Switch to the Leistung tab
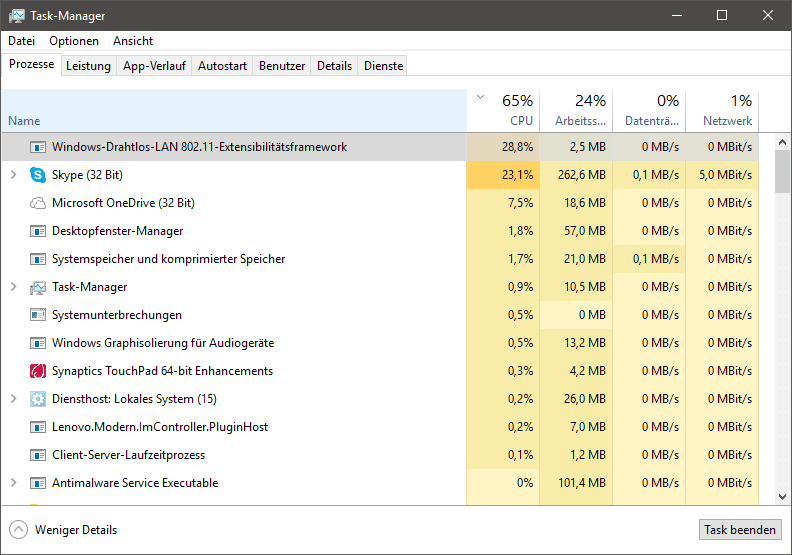The height and width of the screenshot is (555, 792). 88,66
